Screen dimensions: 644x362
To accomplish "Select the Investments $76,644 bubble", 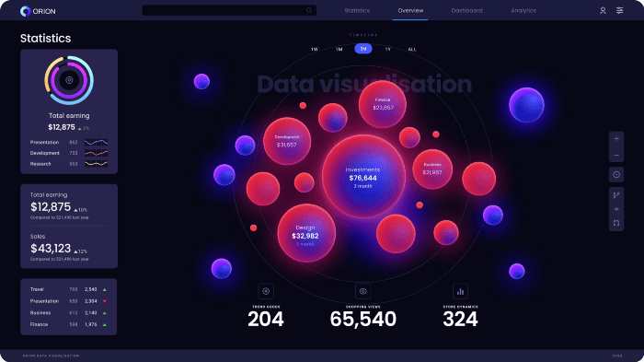I will [x=363, y=177].
